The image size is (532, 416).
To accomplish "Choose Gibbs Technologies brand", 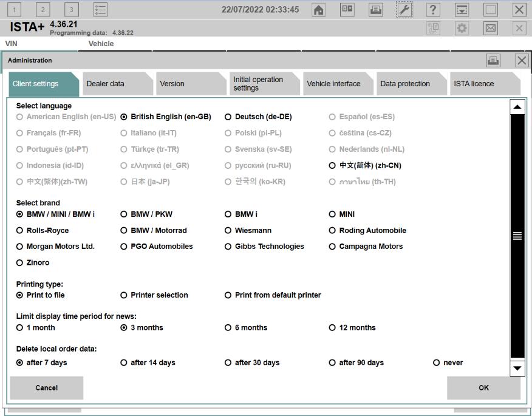I will pos(265,247).
